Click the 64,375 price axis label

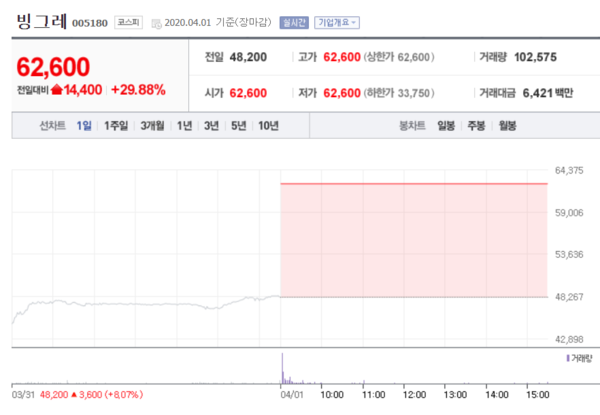pos(569,171)
